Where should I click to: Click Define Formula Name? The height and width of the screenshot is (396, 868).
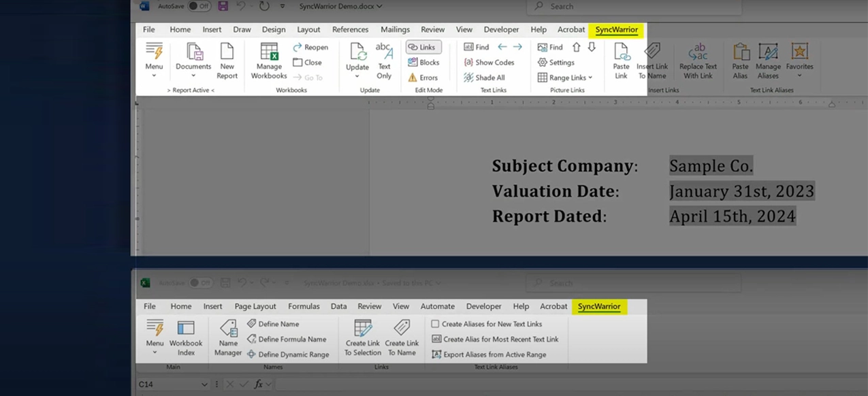(x=287, y=339)
